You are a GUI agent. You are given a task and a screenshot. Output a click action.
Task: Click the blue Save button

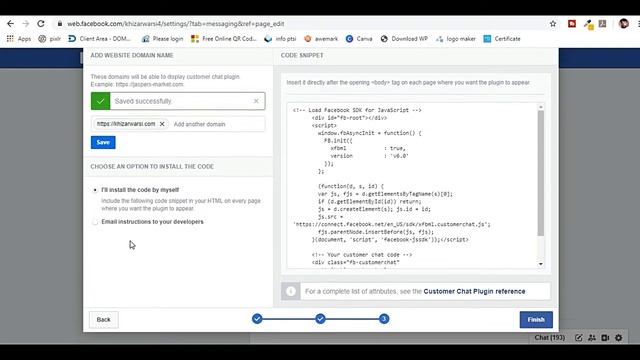(103, 142)
